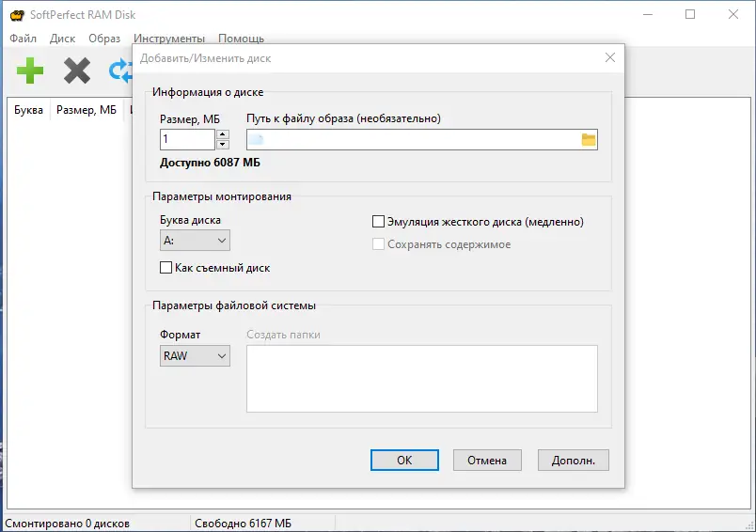Viewport: 756px width, 532px height.
Task: Click the Отмена button
Action: pyautogui.click(x=487, y=461)
